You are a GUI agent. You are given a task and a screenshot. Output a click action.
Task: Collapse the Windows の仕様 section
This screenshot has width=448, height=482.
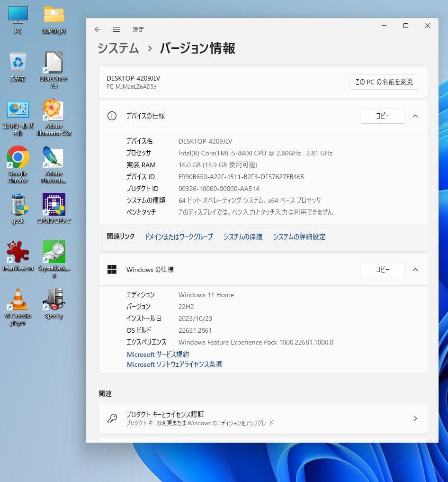tap(415, 269)
